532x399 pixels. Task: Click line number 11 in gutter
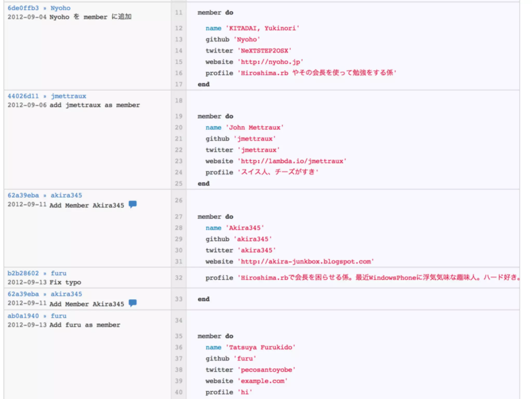179,12
